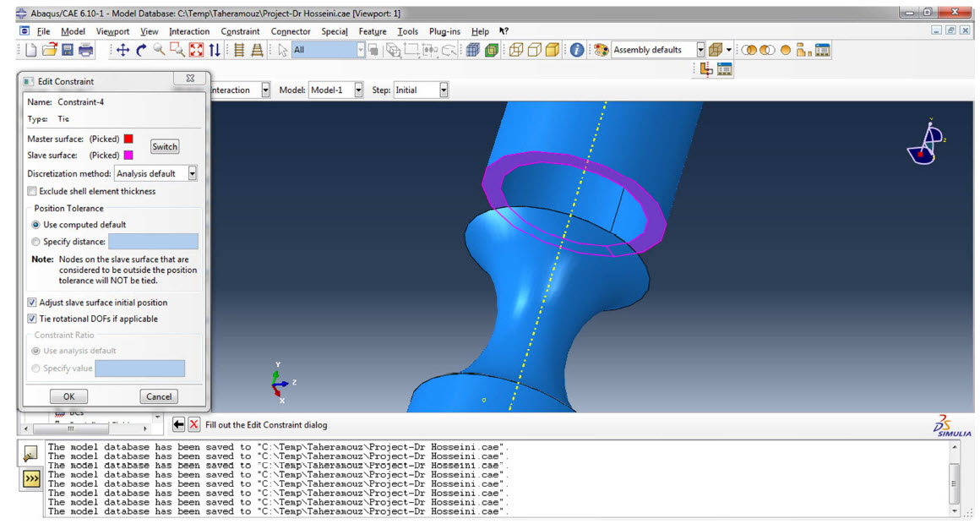Click the view cut L-shaped icon

[x=706, y=68]
